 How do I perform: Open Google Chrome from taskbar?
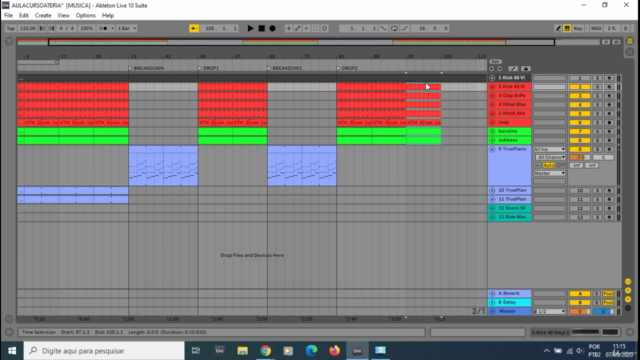(x=265, y=351)
